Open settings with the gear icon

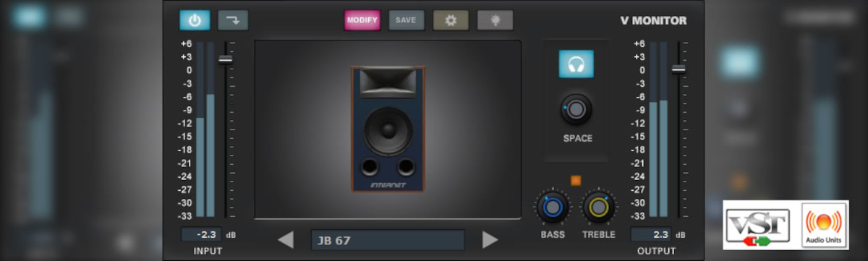click(x=451, y=20)
